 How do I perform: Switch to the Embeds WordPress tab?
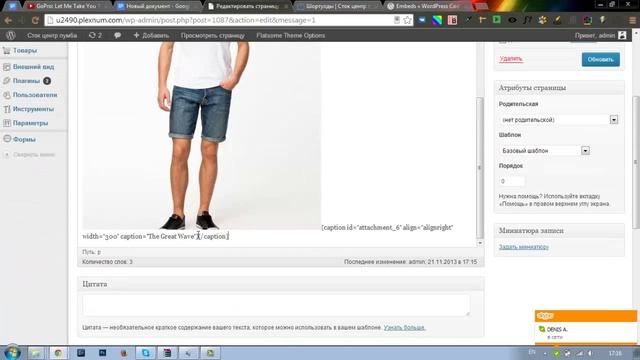coord(427,6)
